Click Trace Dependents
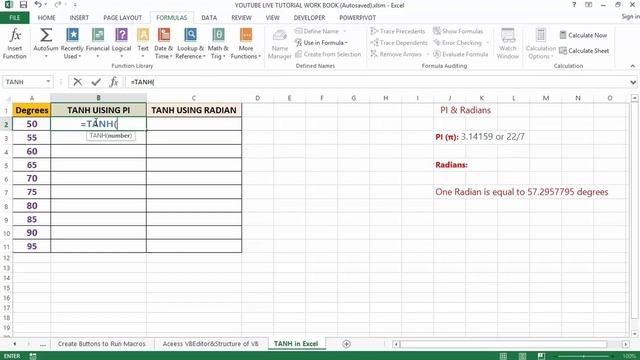This screenshot has width=640, height=360. [399, 43]
